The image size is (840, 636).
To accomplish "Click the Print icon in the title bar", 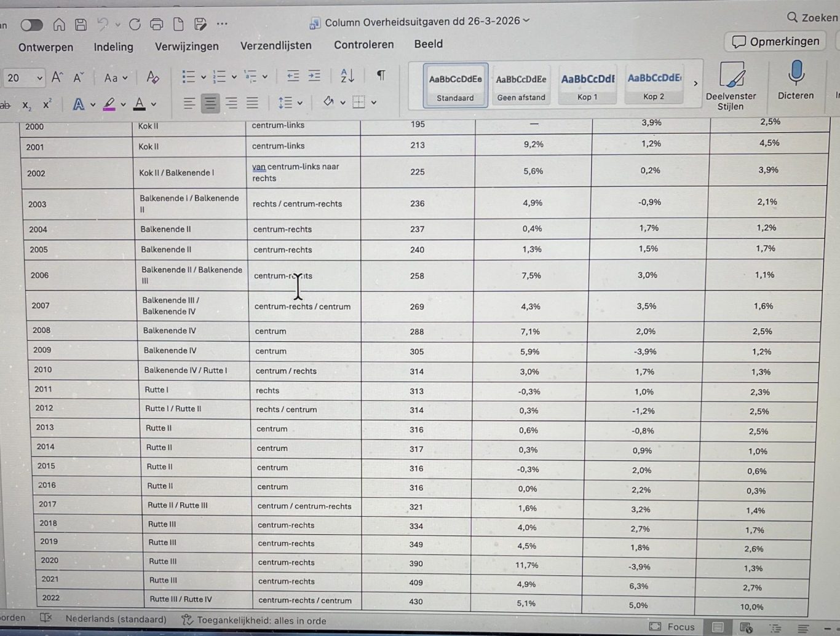I will tap(156, 25).
